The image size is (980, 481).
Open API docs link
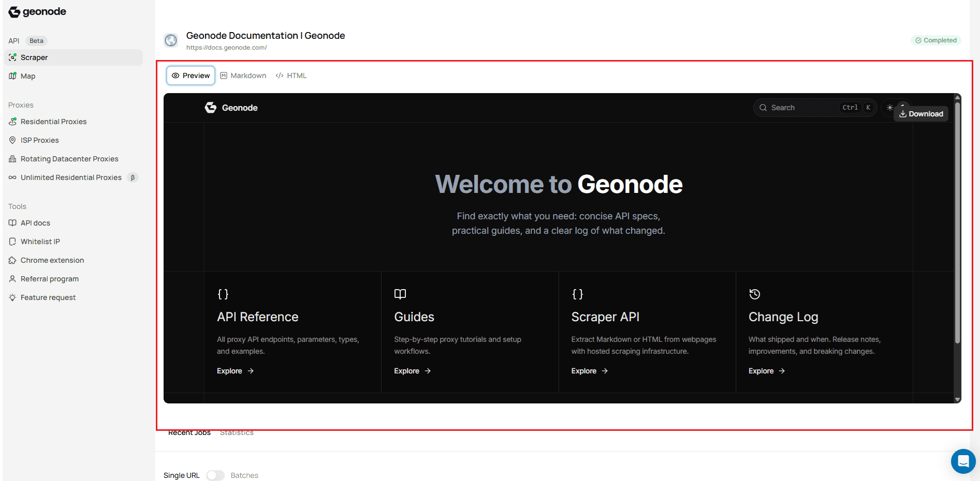[x=35, y=223]
